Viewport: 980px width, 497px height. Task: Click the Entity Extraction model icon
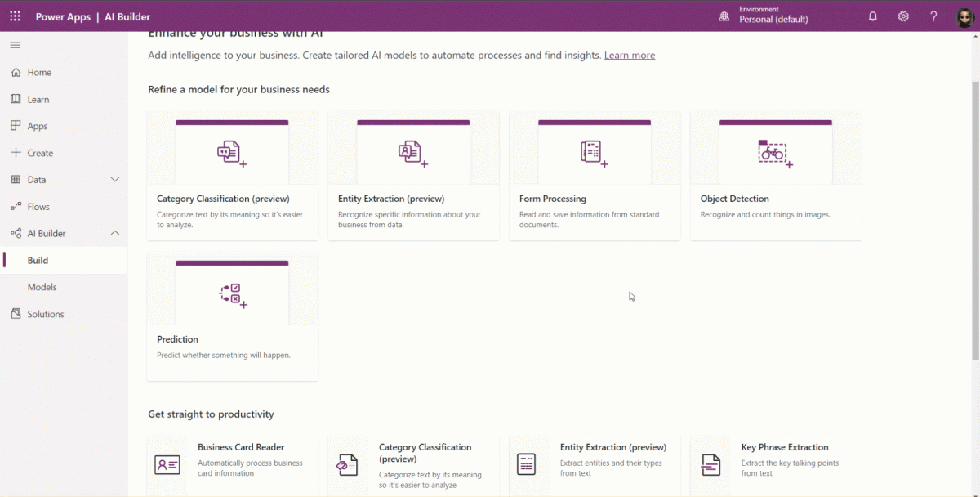click(413, 153)
